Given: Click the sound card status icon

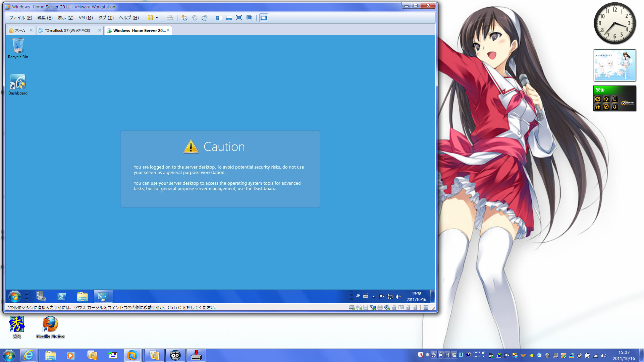Looking at the screenshot, I should 387,307.
